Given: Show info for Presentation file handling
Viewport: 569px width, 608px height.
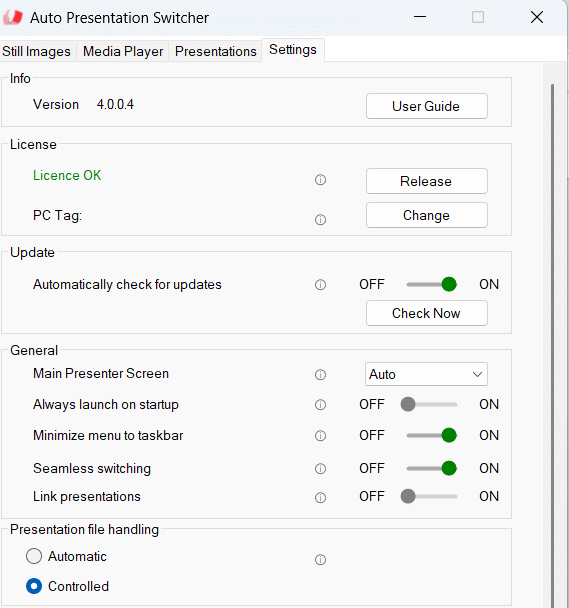Looking at the screenshot, I should point(320,560).
